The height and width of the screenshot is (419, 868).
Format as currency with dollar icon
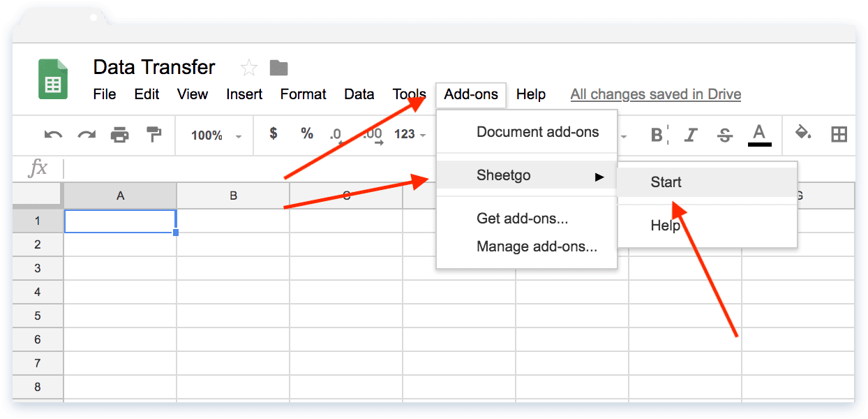pos(274,133)
